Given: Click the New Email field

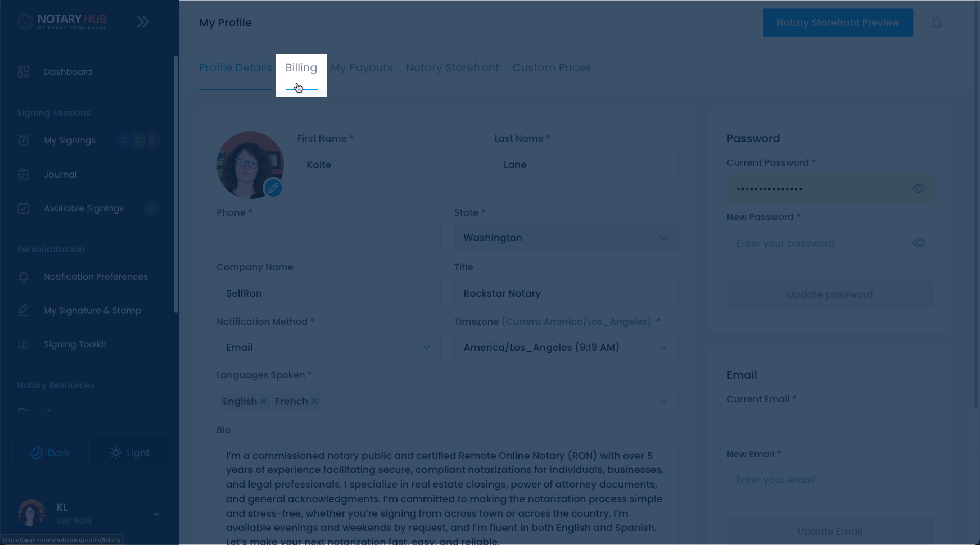Looking at the screenshot, I should coord(830,480).
